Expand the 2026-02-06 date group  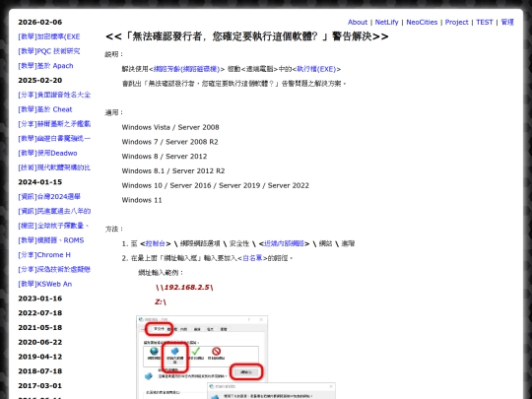tap(40, 22)
